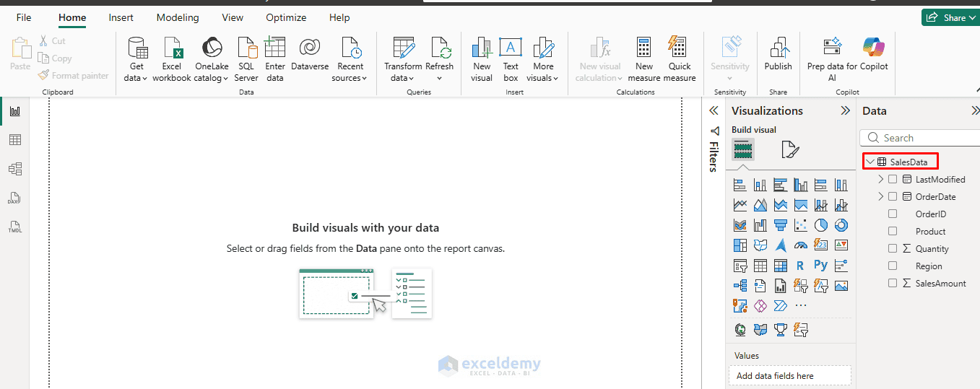This screenshot has height=389, width=980.
Task: Choose the Clustered column chart visual
Action: tap(800, 185)
